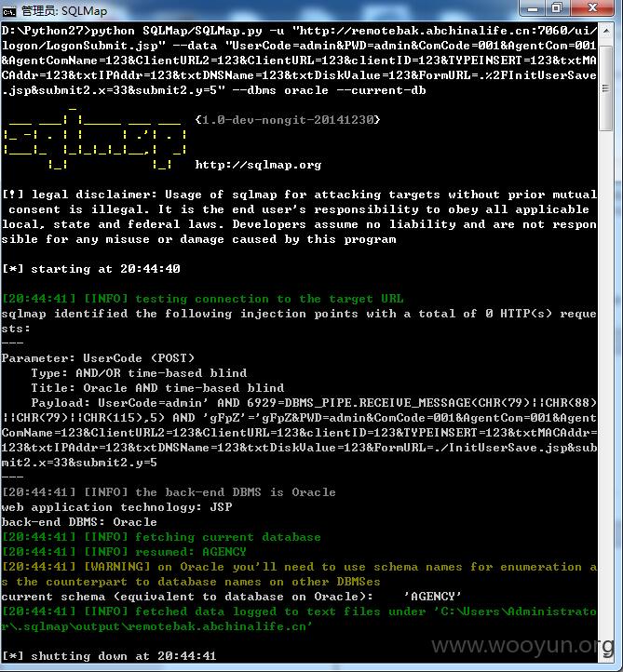Click the 'Parameter: UserCode (POST)' line

98,358
